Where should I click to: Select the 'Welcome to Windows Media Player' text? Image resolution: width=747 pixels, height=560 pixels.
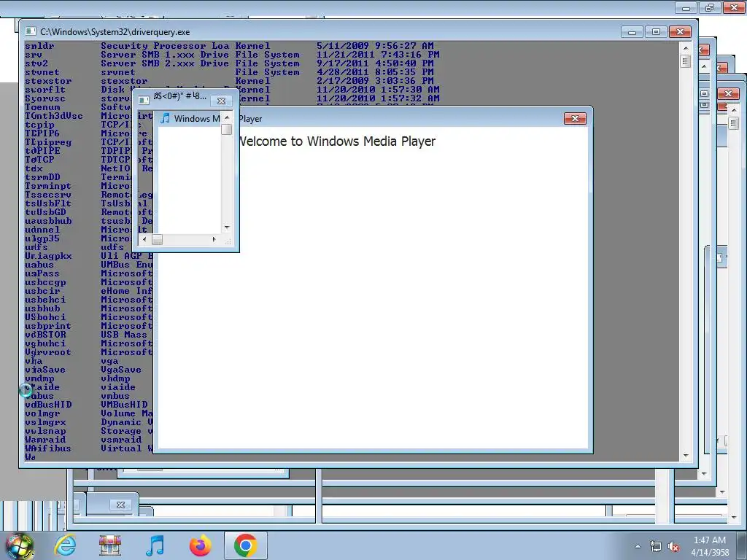pos(337,141)
